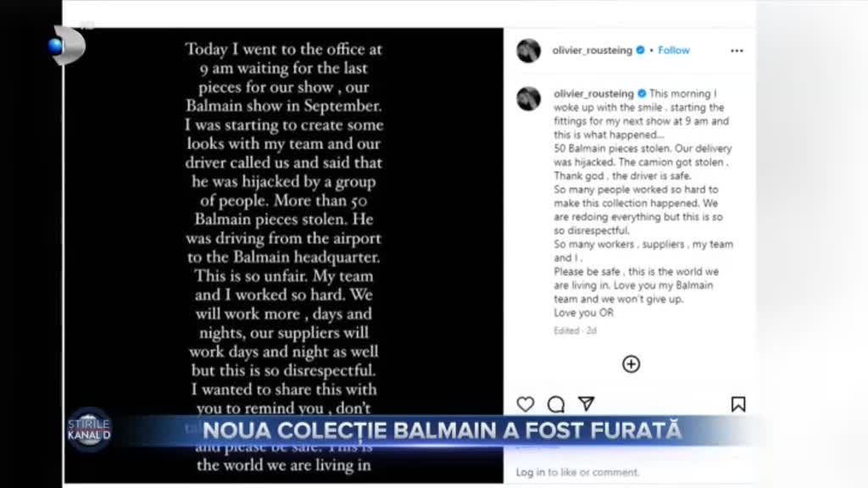Click the verified badge next to caption username

click(x=643, y=94)
